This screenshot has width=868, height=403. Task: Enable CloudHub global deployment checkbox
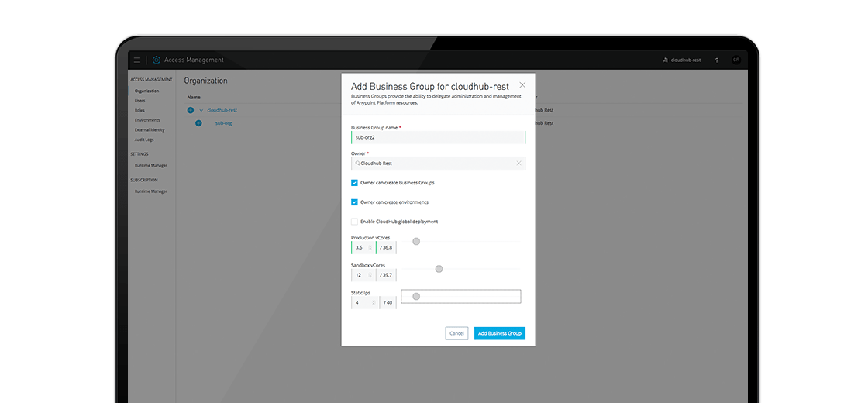[x=354, y=222]
